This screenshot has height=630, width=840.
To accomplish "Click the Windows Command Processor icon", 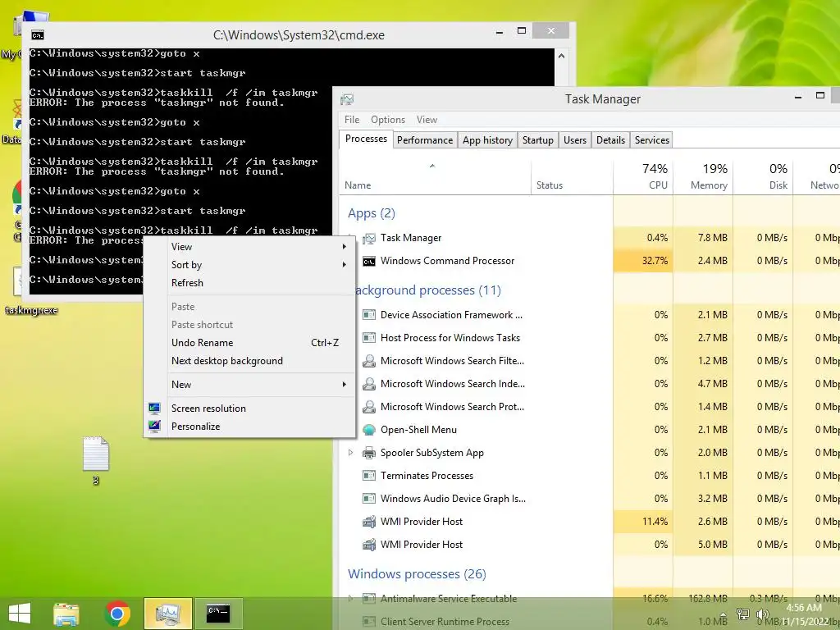I will point(369,261).
